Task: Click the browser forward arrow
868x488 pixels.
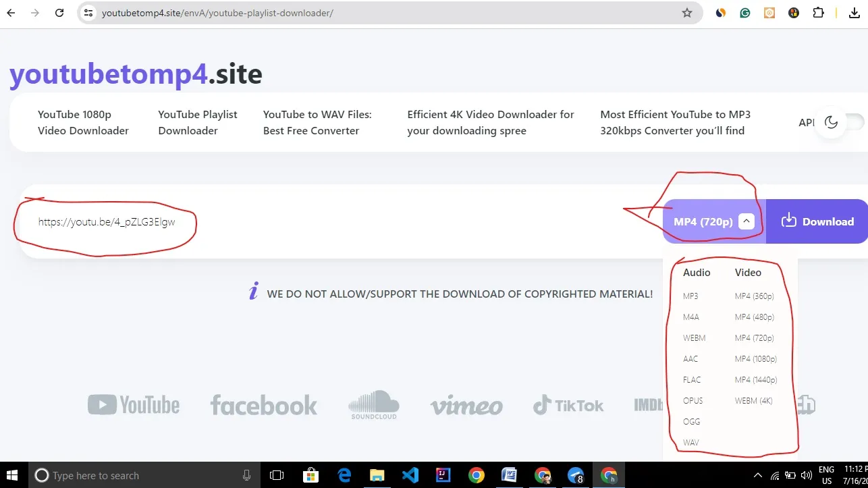Action: [x=35, y=13]
